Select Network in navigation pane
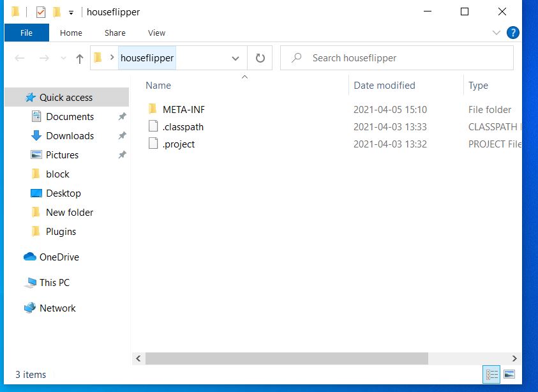The width and height of the screenshot is (538, 392). coord(57,308)
